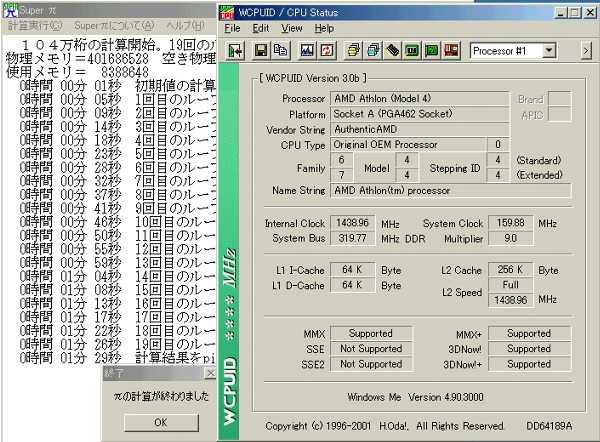Click the L2 Speed MHz value 1438.96
The width and height of the screenshot is (600, 442).
point(510,300)
